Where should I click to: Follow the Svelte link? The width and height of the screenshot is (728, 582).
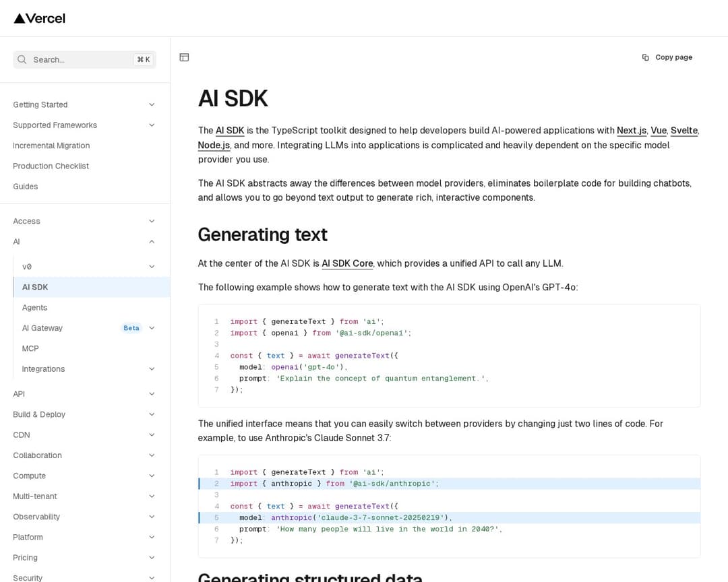684,131
